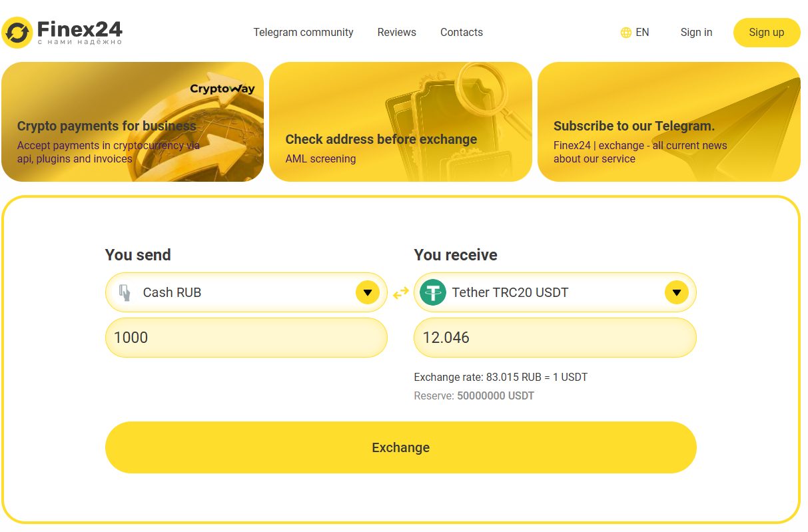Swap currencies with the double-arrow icon
The height and width of the screenshot is (532, 808).
pos(400,292)
